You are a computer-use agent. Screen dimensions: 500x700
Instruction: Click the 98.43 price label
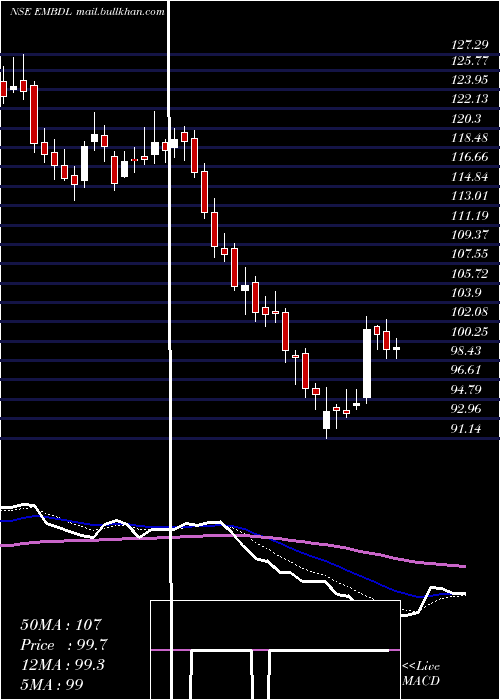[466, 351]
